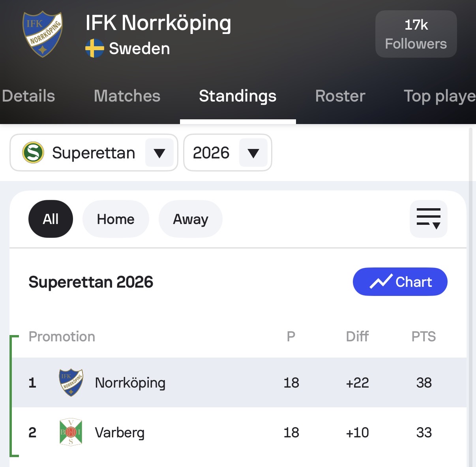Expand the 2026 season dropdown arrow
The height and width of the screenshot is (467, 476).
coord(253,153)
